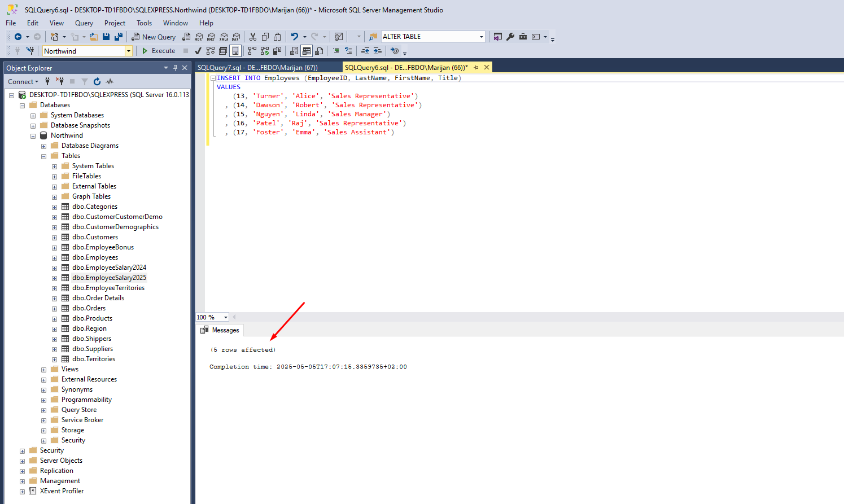Click the Copy icon in toolbar

pyautogui.click(x=265, y=37)
